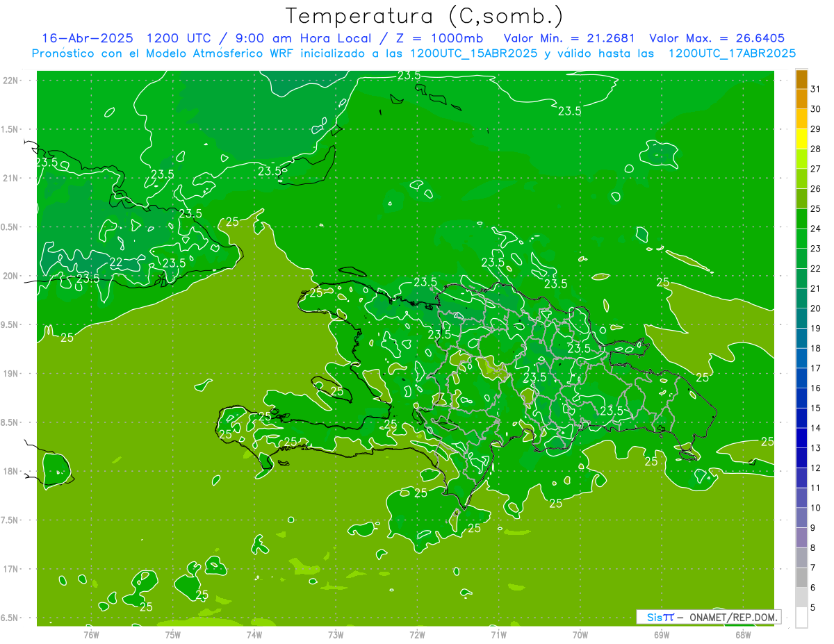Click the "19N" latitude axis label
This screenshot has height=644, width=834.
(x=10, y=374)
